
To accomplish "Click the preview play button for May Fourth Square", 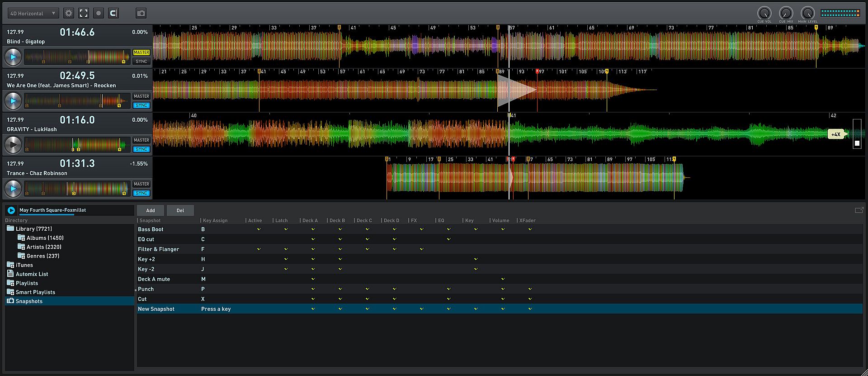I will (11, 210).
